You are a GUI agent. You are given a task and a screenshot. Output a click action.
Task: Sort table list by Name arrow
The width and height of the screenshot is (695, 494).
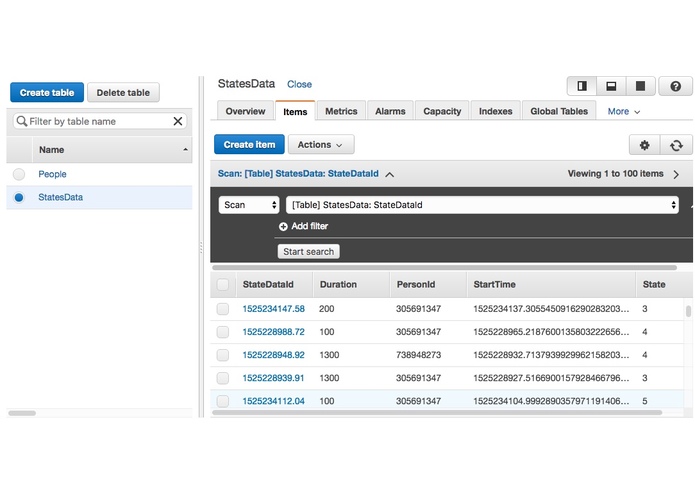click(x=185, y=150)
